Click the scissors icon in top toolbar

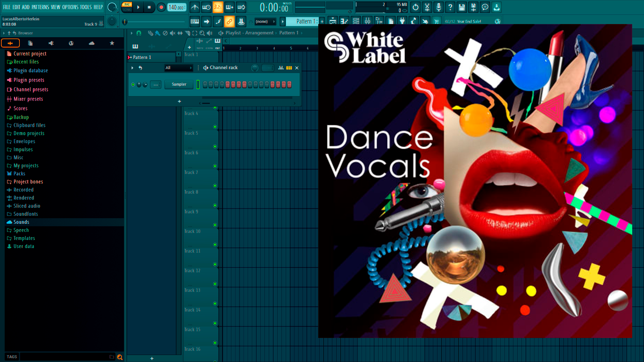point(427,7)
